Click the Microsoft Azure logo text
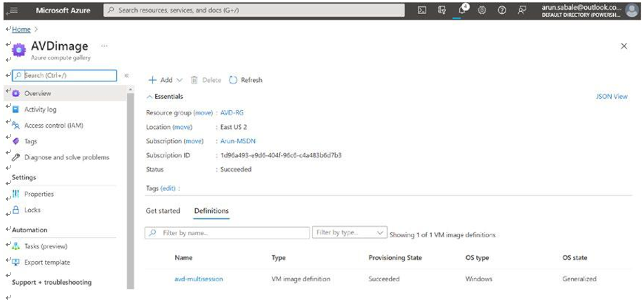The image size is (644, 306). (63, 11)
